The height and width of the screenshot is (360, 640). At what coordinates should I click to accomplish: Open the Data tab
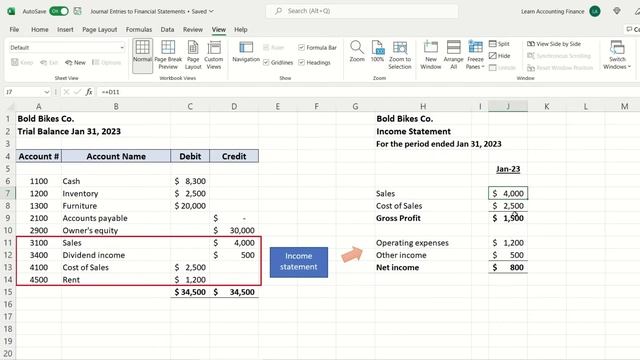click(167, 29)
